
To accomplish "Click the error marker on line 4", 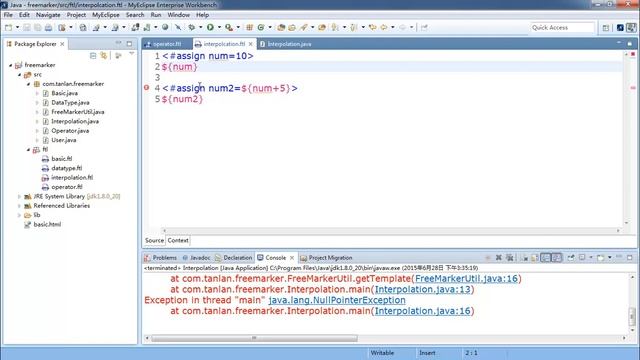I will (x=147, y=87).
